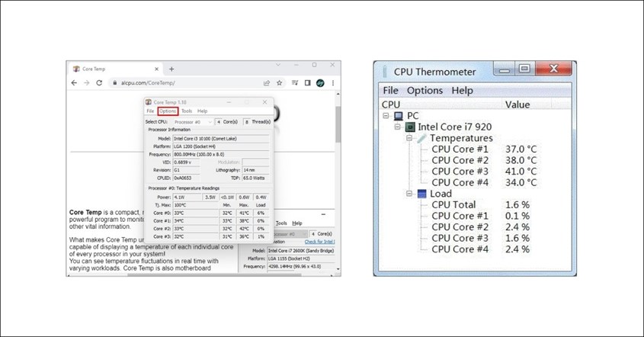644x337 pixels.
Task: Click the Check for Intel link
Action: [x=319, y=242]
